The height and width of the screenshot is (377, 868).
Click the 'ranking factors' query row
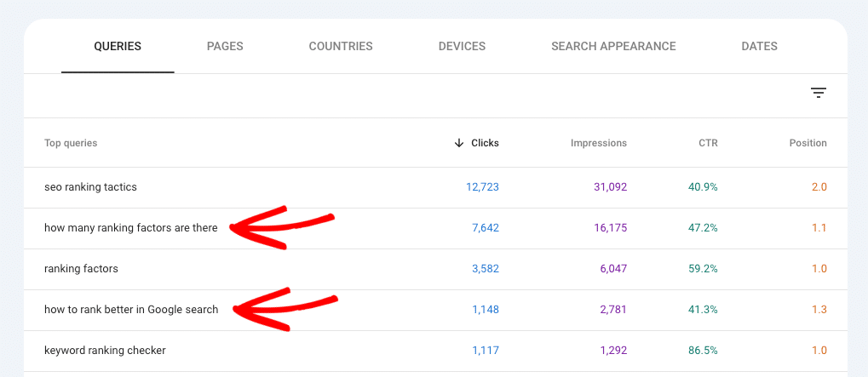81,269
